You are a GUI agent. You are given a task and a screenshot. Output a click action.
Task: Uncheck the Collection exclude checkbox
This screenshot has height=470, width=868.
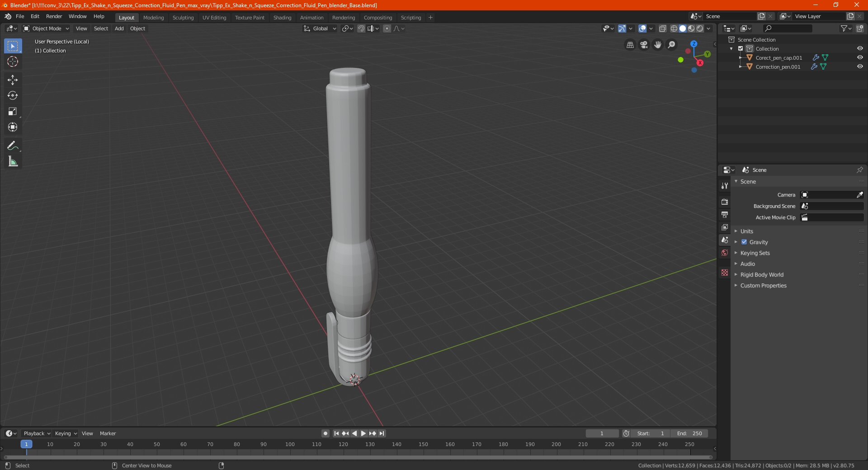[741, 48]
